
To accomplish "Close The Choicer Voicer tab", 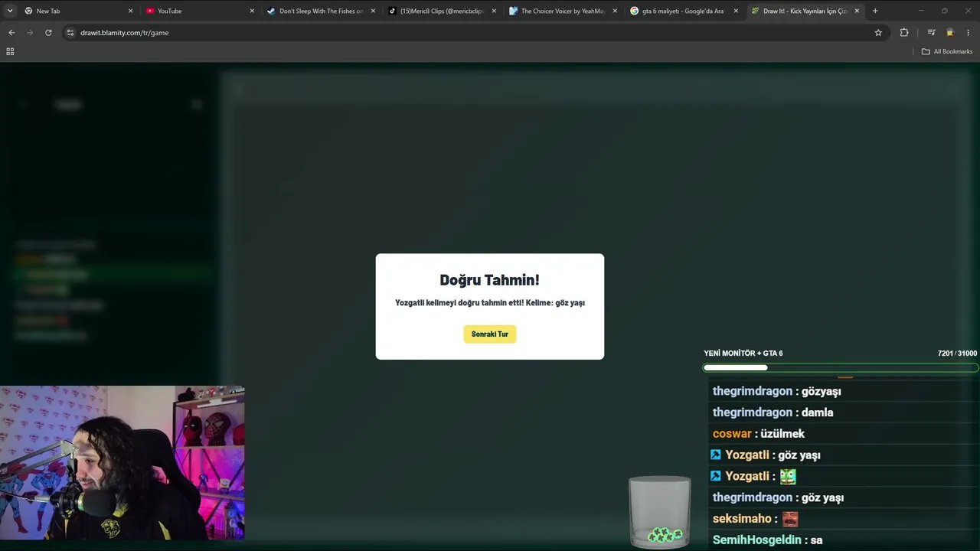I will pyautogui.click(x=615, y=11).
